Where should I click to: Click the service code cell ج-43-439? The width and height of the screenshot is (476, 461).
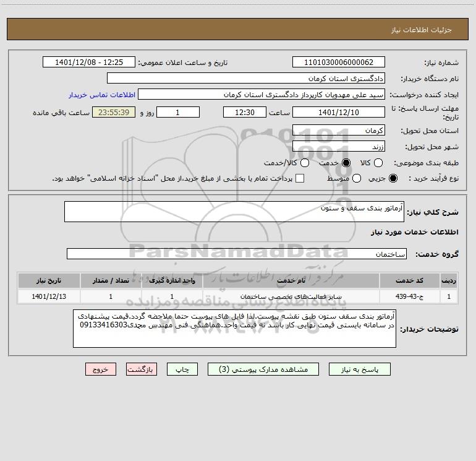(x=409, y=296)
